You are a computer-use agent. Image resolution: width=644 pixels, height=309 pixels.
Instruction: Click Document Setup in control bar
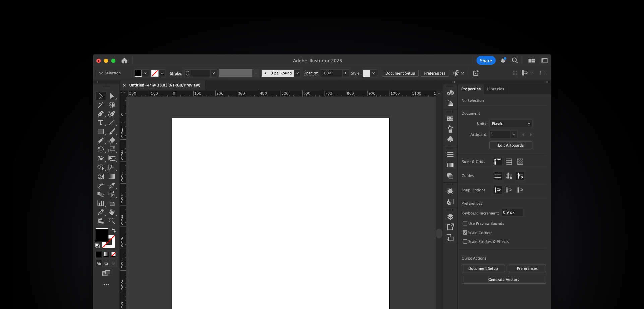pos(400,73)
